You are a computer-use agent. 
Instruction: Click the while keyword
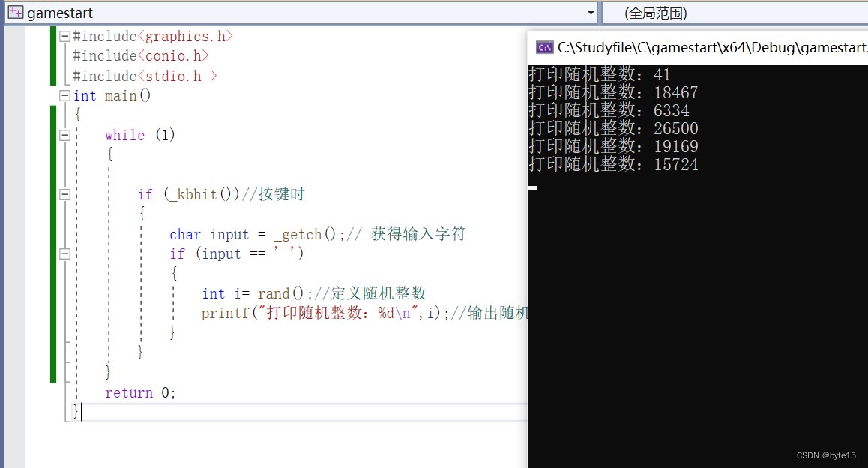pyautogui.click(x=124, y=135)
